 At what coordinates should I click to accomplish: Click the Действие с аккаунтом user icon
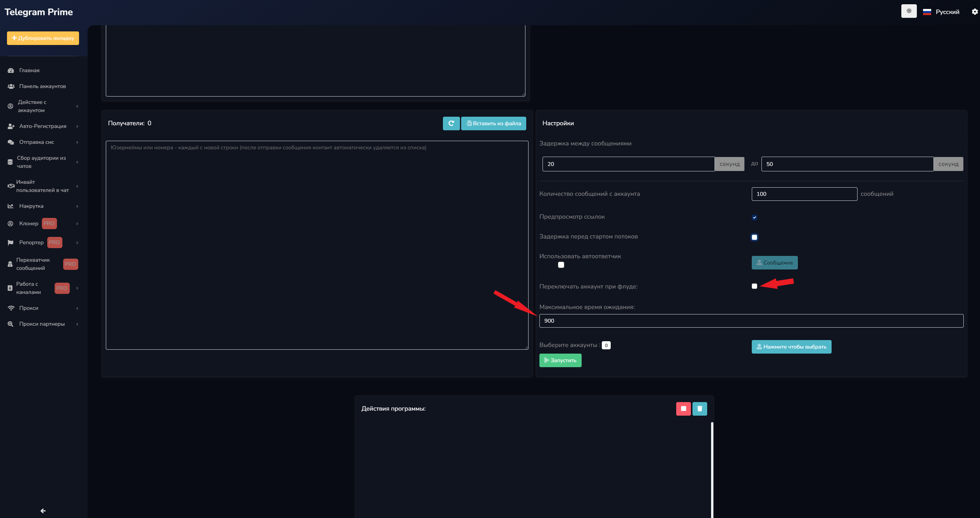tap(10, 106)
